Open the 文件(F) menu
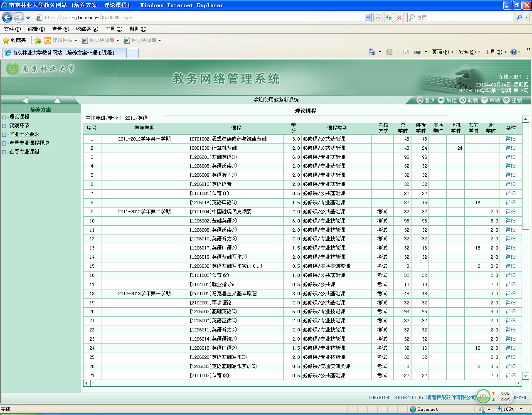This screenshot has height=415, width=532. point(12,29)
